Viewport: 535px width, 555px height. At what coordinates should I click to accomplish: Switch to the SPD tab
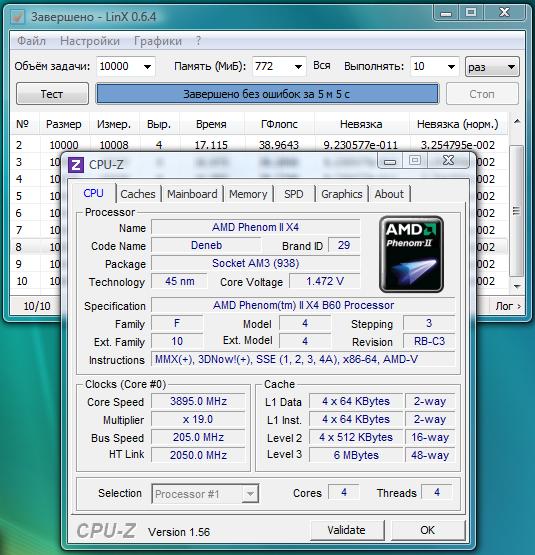point(294,194)
